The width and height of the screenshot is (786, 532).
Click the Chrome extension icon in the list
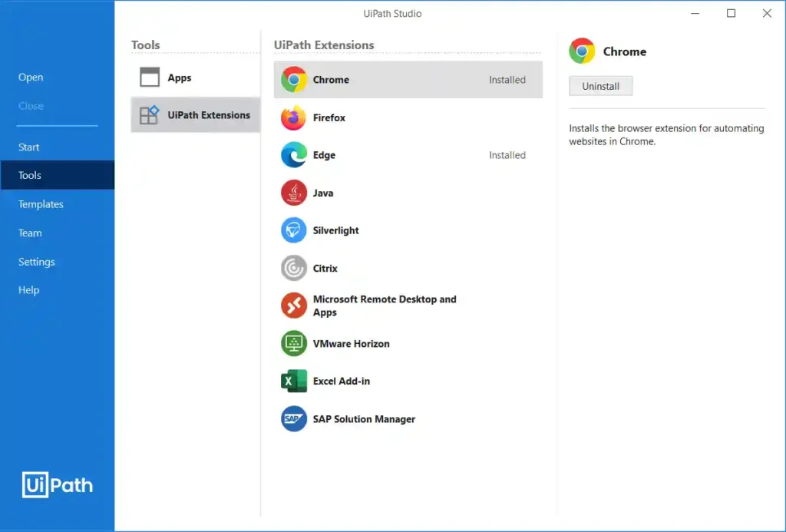point(294,80)
